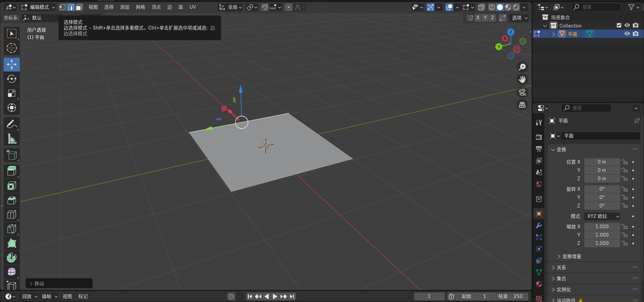This screenshot has height=302, width=644.
Task: Enable edge select mode
Action: pyautogui.click(x=71, y=7)
